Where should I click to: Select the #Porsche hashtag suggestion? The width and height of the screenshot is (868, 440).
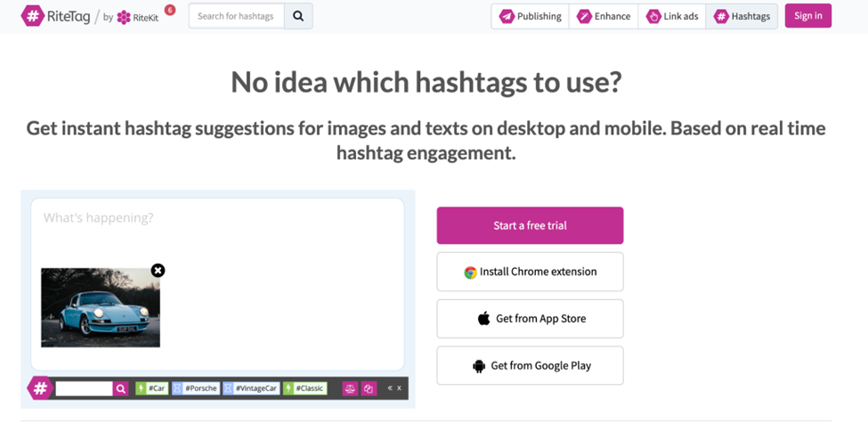[195, 388]
